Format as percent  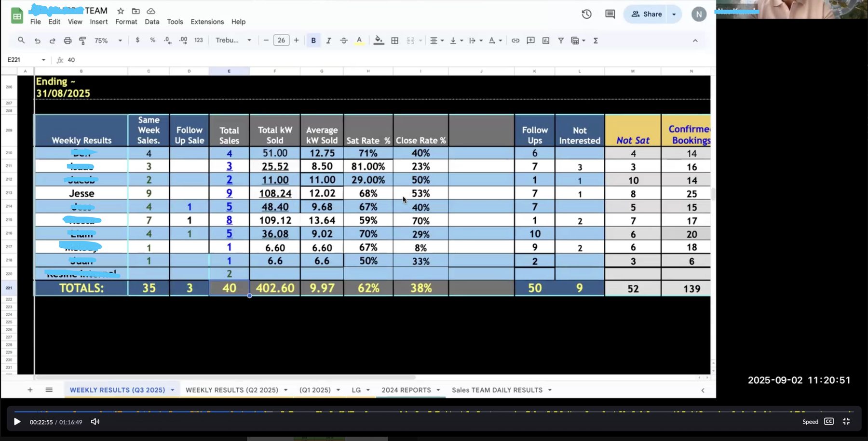[152, 40]
